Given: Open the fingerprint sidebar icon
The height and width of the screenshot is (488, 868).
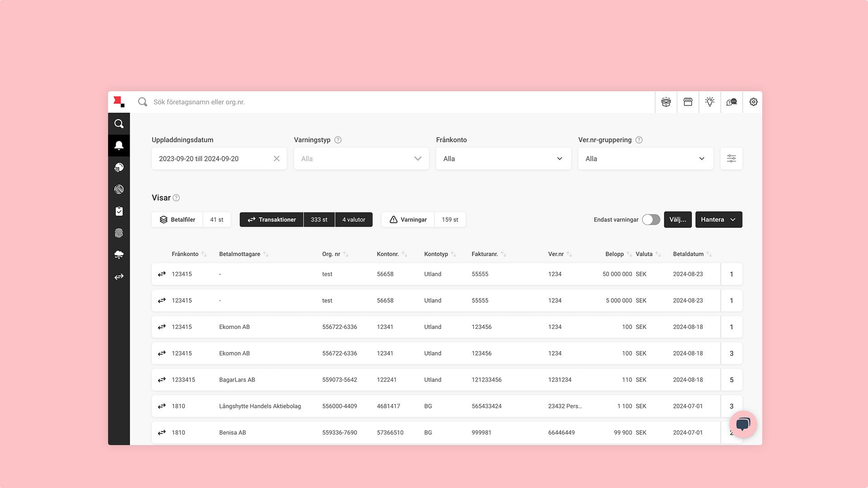Looking at the screenshot, I should (119, 233).
